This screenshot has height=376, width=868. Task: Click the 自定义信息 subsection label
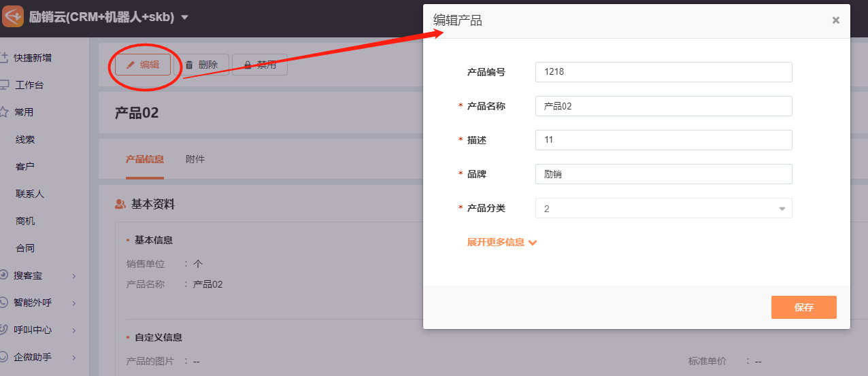(x=158, y=337)
